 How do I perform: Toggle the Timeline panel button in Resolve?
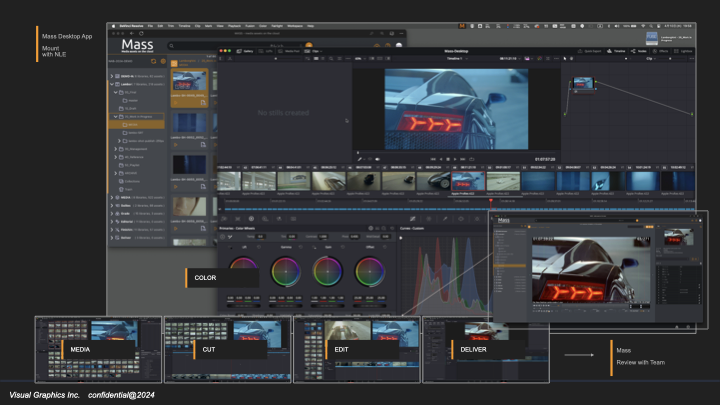[616, 51]
